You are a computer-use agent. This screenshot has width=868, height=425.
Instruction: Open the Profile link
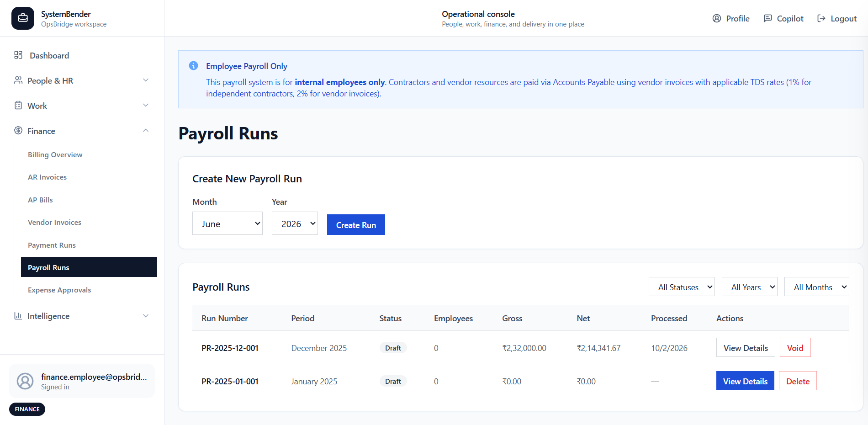[731, 18]
